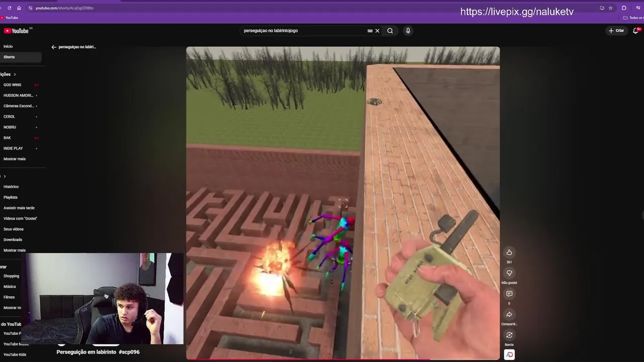The width and height of the screenshot is (644, 362).
Task: Expand subscriptions section chevron
Action: click(x=15, y=74)
